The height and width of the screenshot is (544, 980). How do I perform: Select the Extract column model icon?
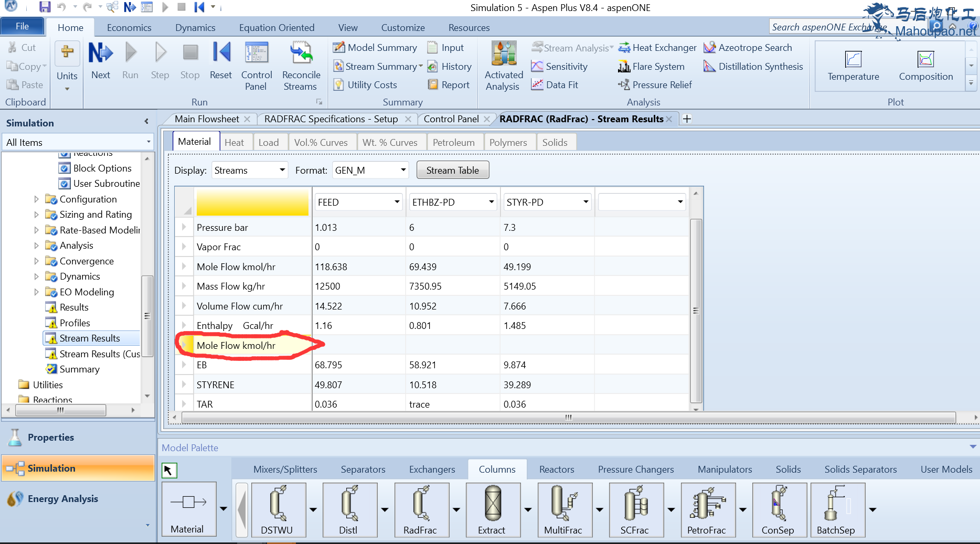(493, 509)
